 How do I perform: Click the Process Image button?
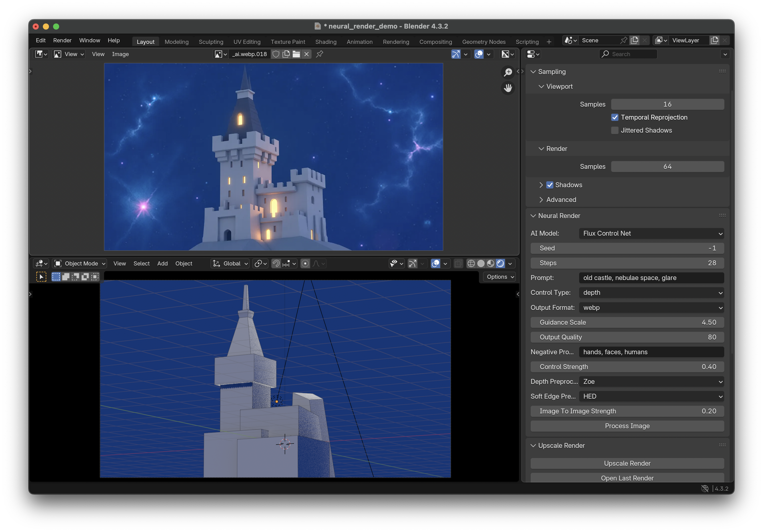pos(627,426)
